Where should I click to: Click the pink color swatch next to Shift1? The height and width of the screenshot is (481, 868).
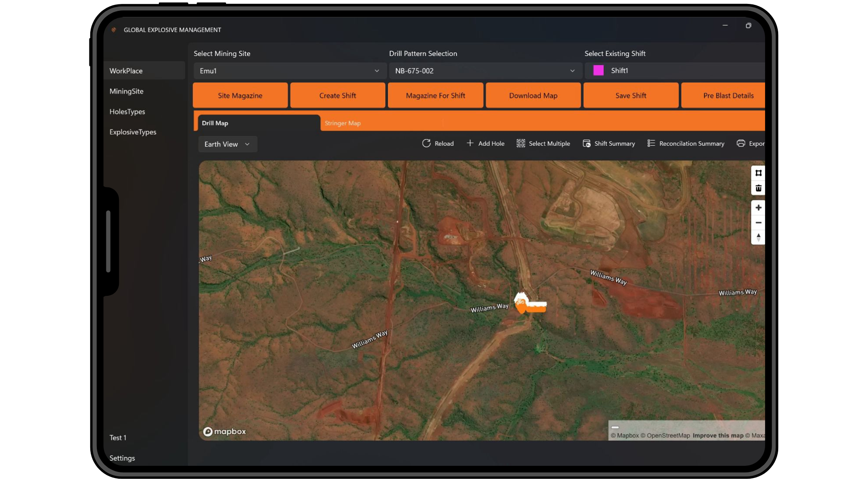[598, 70]
